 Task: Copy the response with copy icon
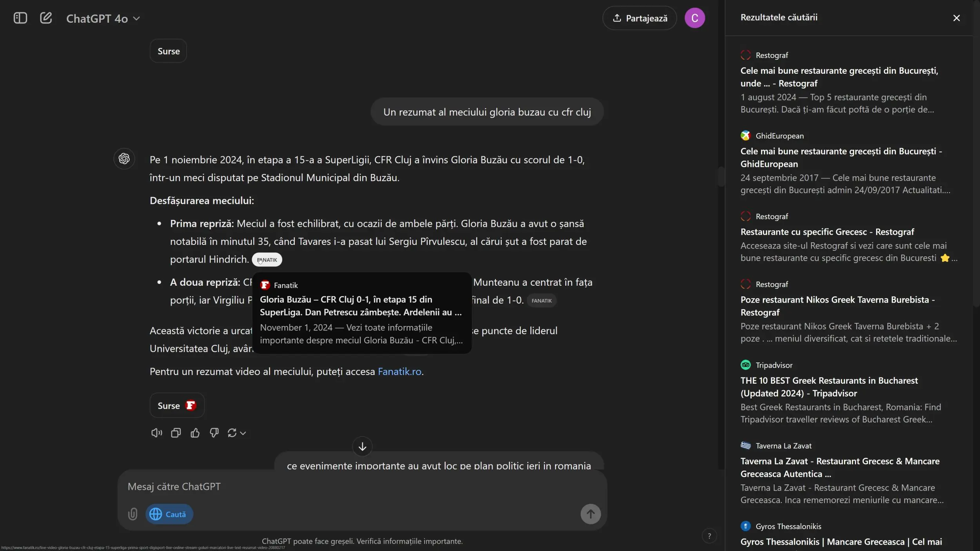(176, 433)
